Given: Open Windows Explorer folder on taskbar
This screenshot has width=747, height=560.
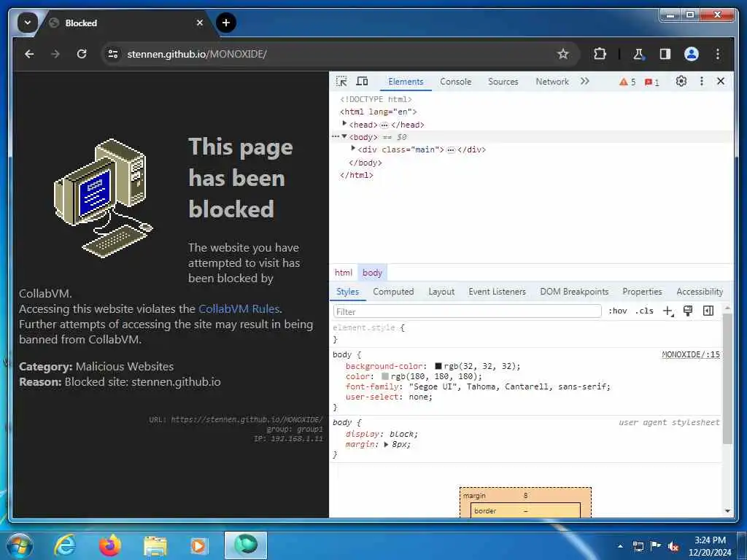Looking at the screenshot, I should click(155, 547).
